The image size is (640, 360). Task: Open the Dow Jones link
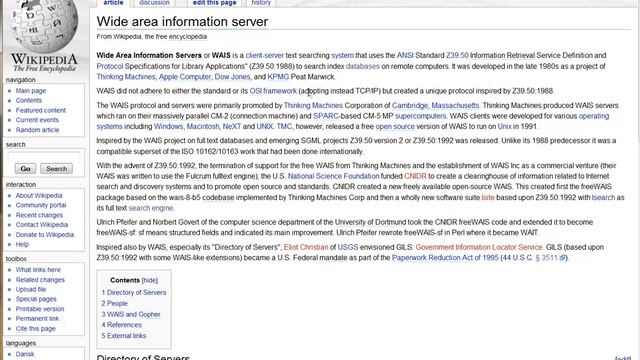232,77
